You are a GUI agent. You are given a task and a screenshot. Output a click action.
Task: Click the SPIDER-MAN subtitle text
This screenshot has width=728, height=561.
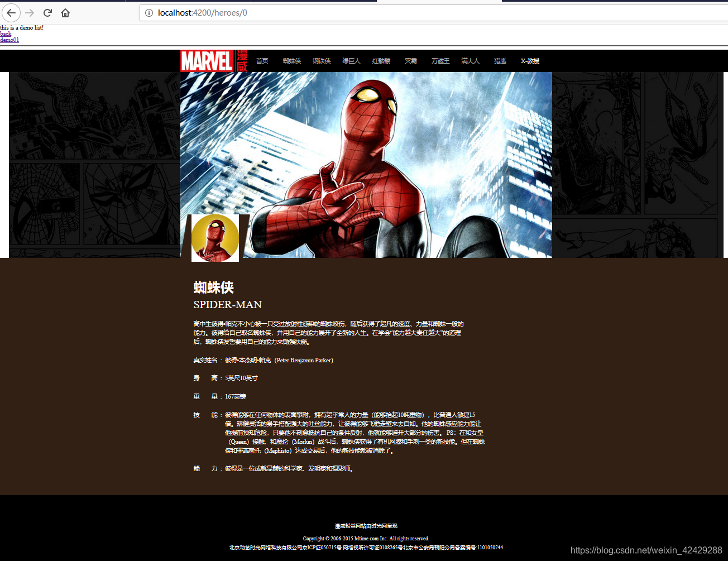(x=228, y=304)
